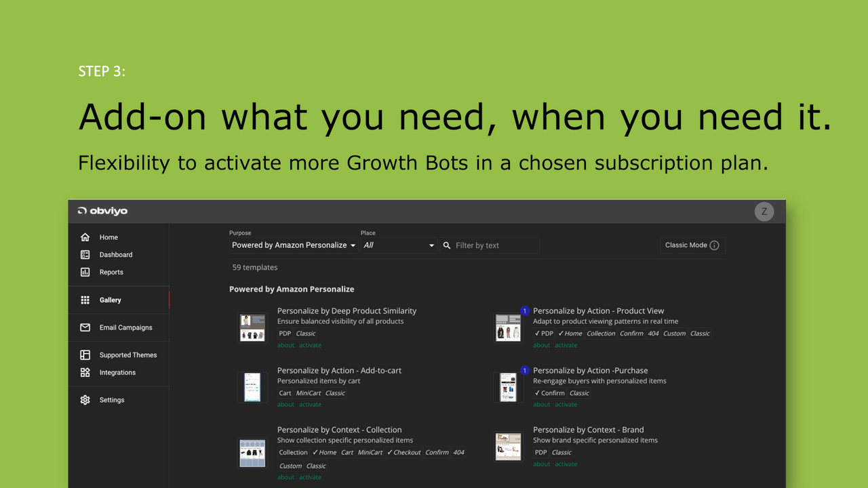Click Classic tag on Context - Brand
Image resolution: width=868 pixels, height=488 pixels.
(561, 453)
